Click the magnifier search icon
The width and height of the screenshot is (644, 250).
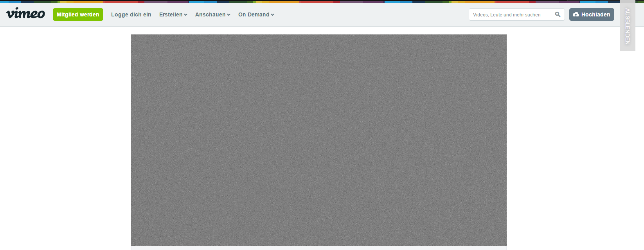coord(558,14)
